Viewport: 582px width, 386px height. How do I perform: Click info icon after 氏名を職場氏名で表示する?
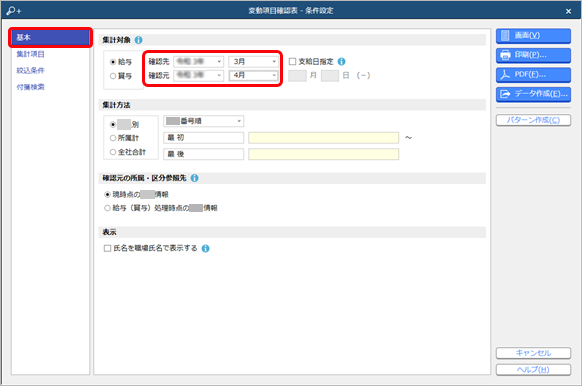(205, 248)
